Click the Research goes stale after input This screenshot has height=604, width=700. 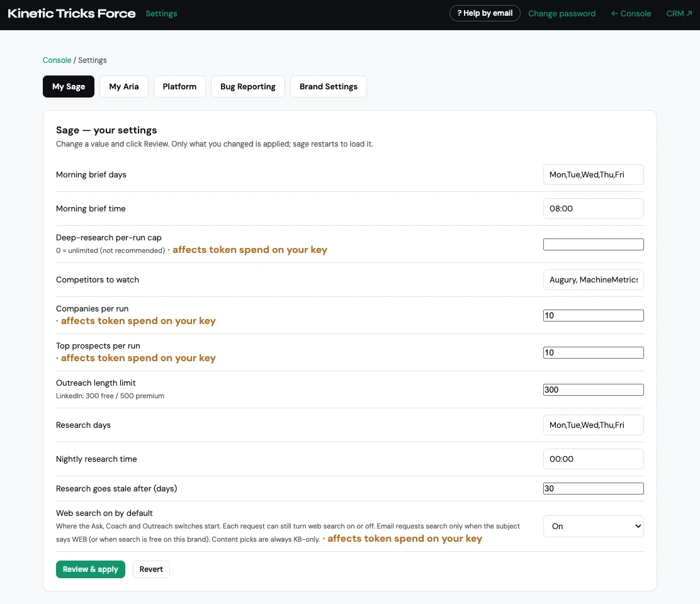(x=594, y=488)
